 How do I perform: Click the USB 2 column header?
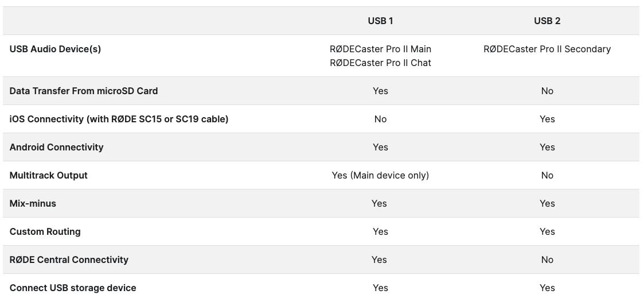(547, 21)
